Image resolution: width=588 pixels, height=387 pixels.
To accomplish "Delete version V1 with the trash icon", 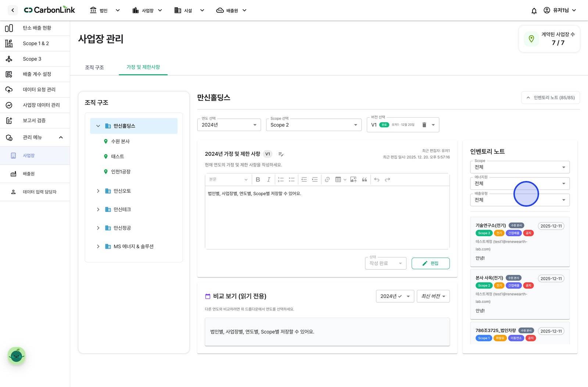I will coord(424,125).
